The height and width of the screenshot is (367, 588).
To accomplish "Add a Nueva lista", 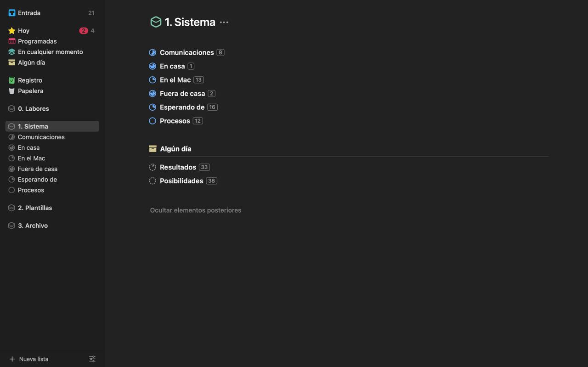I will point(28,359).
